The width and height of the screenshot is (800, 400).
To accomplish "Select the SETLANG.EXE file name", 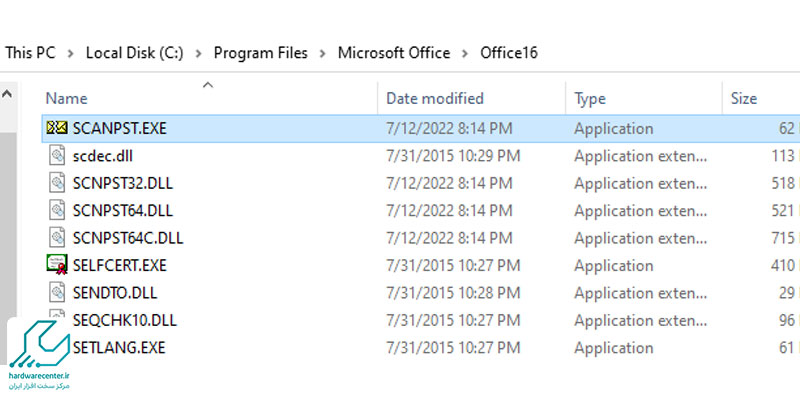I will 119,348.
